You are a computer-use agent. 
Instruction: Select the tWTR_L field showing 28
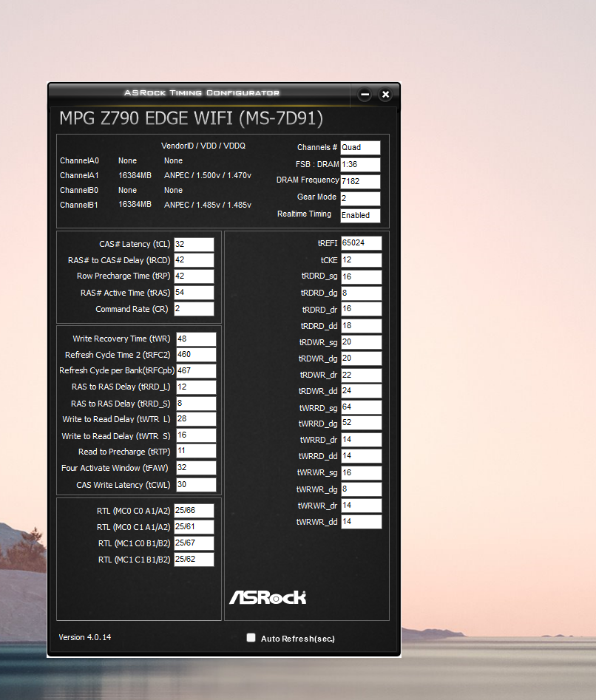click(x=196, y=419)
